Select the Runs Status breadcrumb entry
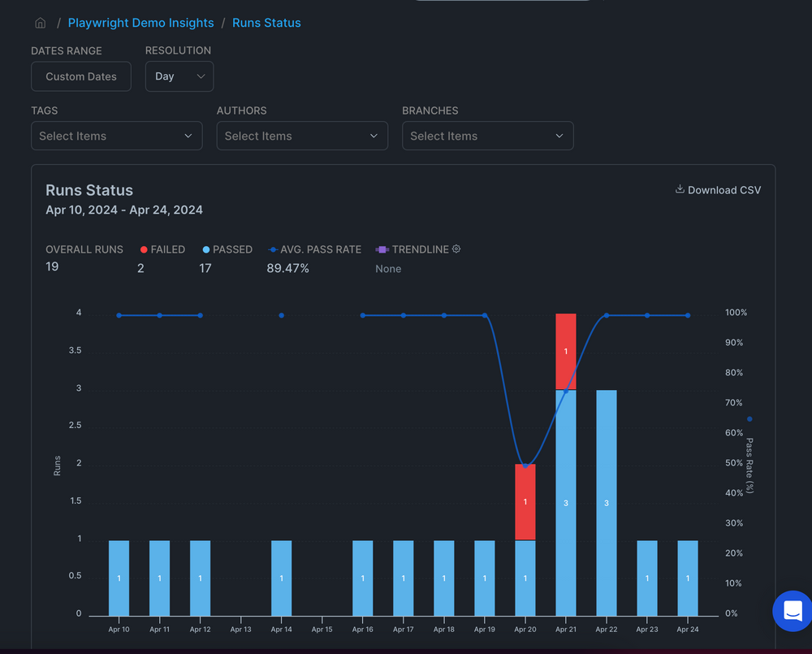Screen dimensions: 812x654 tap(266, 23)
